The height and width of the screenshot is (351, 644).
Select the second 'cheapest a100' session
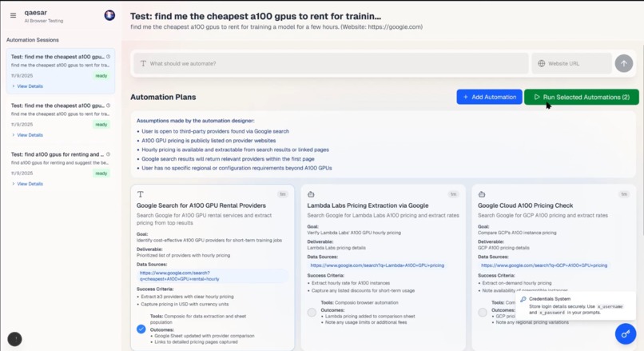click(x=61, y=120)
